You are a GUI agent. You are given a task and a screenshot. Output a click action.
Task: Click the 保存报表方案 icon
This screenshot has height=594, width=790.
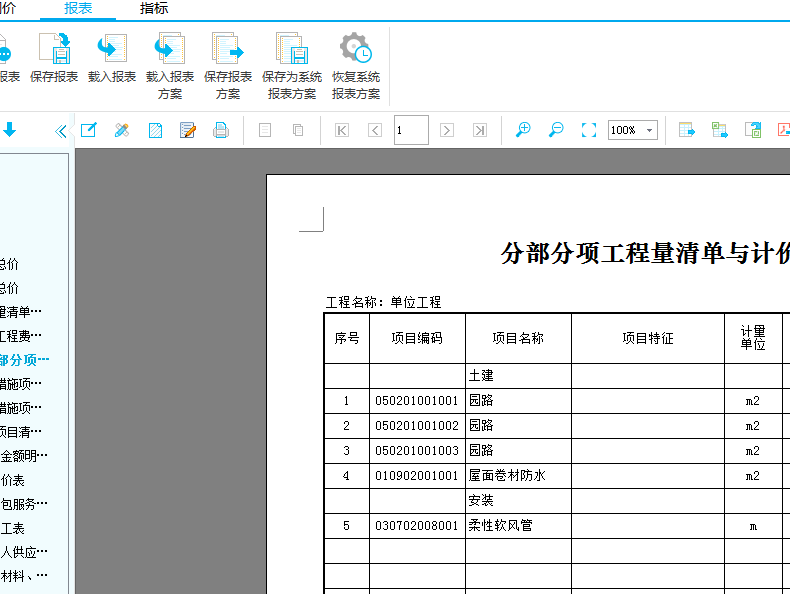pyautogui.click(x=228, y=48)
